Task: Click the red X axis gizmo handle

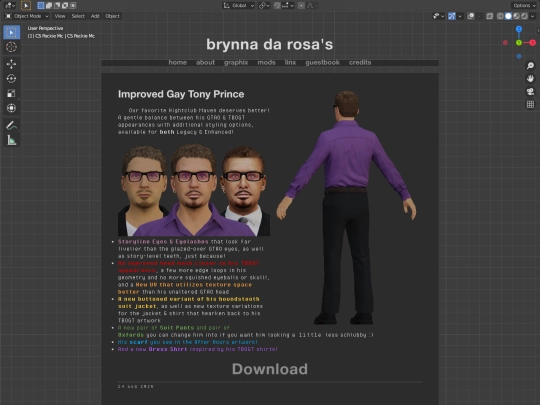Action: tap(533, 43)
